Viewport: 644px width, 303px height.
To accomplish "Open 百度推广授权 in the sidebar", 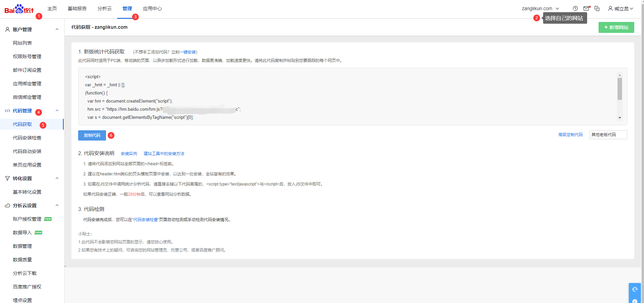I will 27,287.
